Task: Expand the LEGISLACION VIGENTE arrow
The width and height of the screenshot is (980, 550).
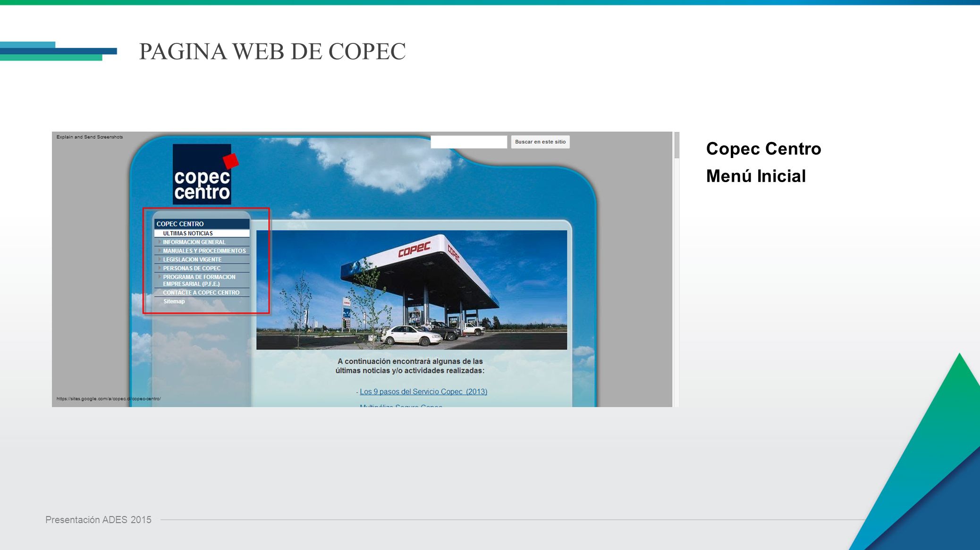Action: pyautogui.click(x=160, y=259)
